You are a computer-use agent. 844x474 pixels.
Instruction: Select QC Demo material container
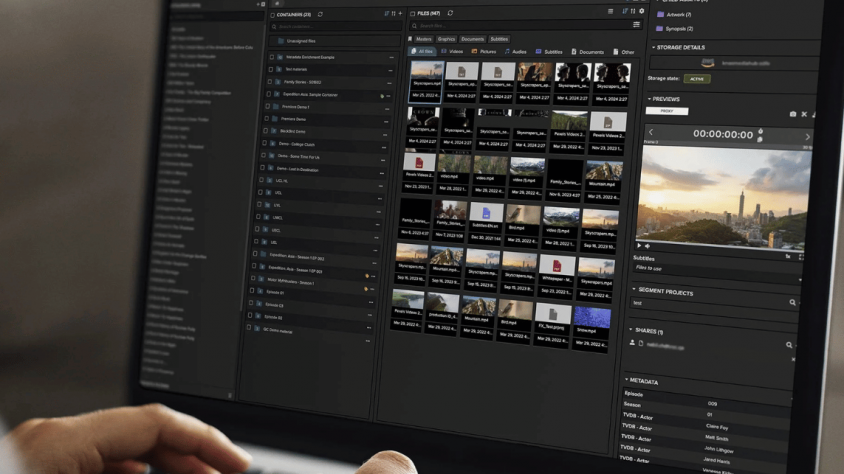pos(278,330)
